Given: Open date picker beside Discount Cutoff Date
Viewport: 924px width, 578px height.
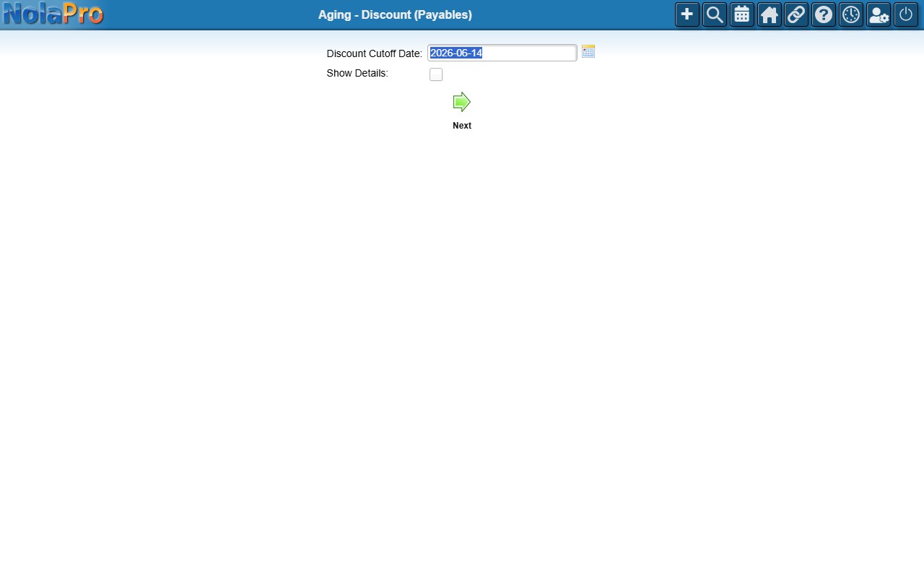Looking at the screenshot, I should 588,51.
